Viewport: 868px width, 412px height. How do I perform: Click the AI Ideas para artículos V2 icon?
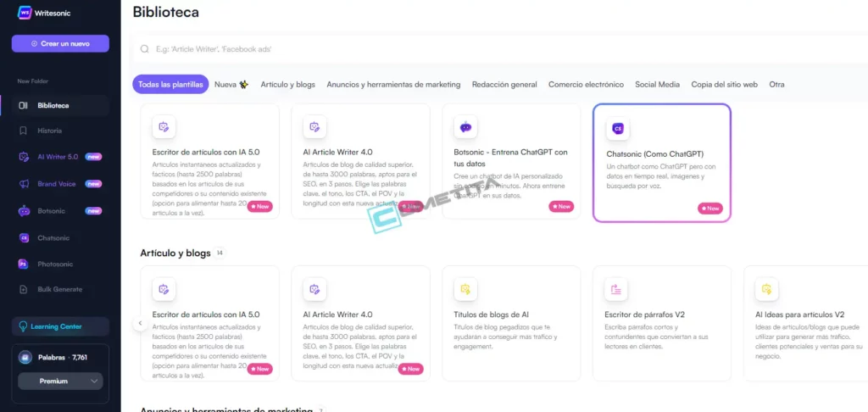[766, 289]
